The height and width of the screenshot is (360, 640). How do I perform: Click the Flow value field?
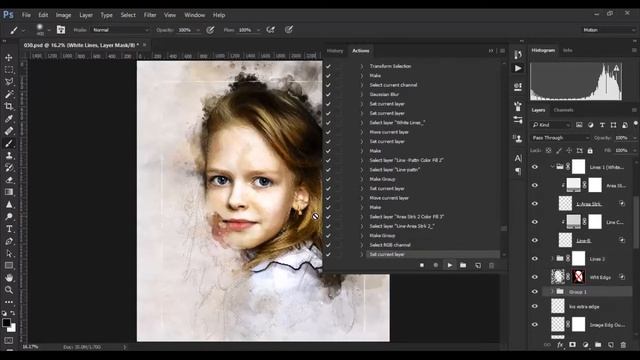click(x=246, y=30)
